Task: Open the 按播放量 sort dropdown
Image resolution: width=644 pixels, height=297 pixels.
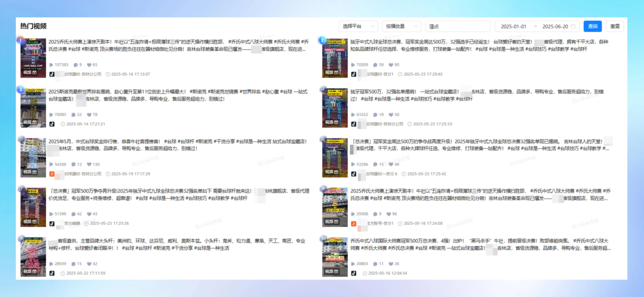Action: point(402,26)
